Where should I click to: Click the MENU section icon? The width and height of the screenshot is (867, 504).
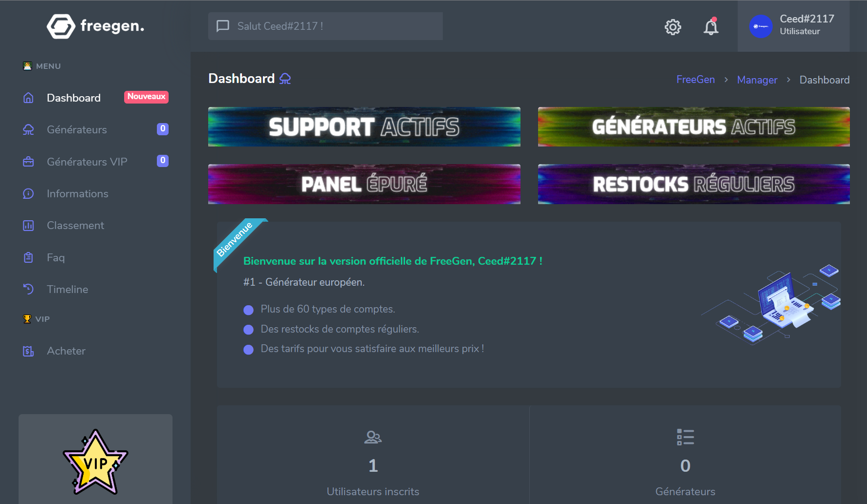coord(27,66)
